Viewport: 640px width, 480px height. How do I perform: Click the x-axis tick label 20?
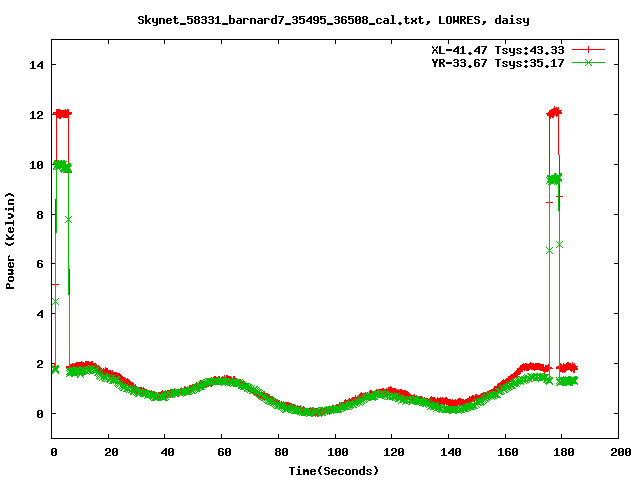tap(111, 452)
